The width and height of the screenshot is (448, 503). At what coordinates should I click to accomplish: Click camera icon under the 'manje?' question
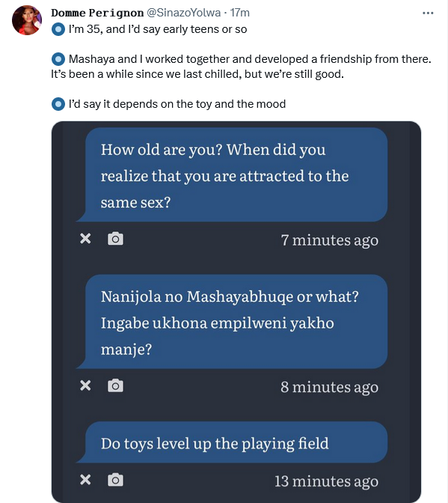click(x=115, y=385)
